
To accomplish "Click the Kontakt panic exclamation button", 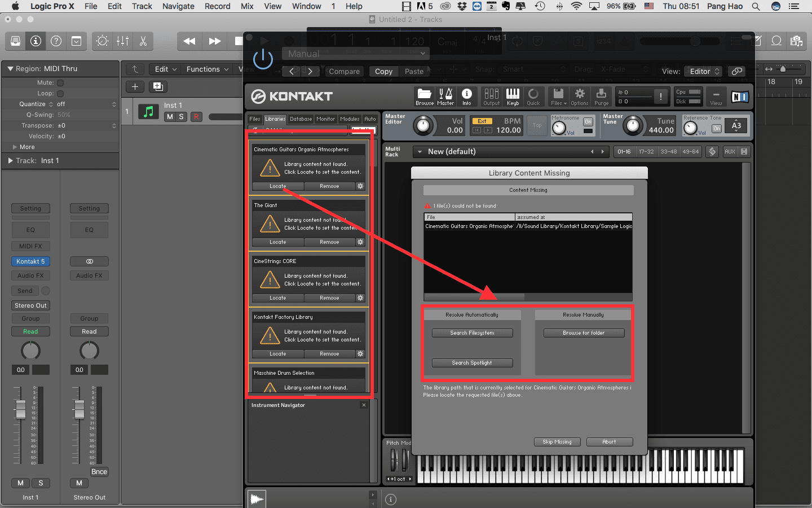I will [661, 97].
